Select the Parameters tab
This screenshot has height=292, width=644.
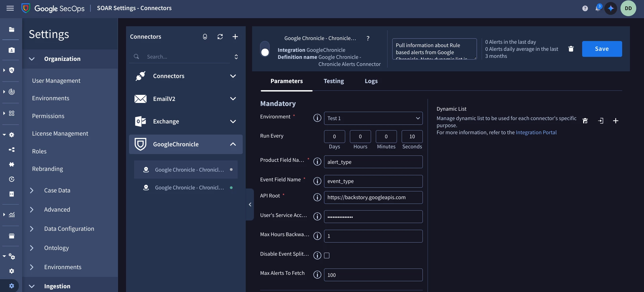coord(287,81)
